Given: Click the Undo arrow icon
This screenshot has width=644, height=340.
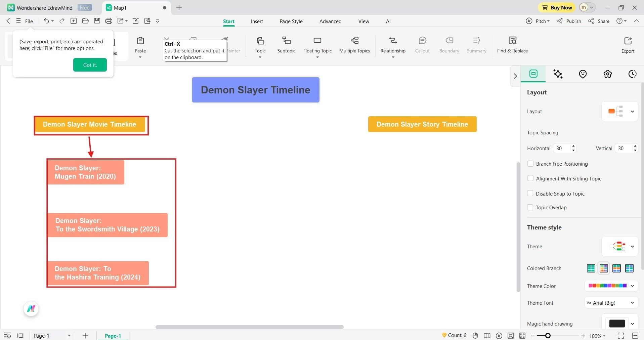Looking at the screenshot, I should [x=46, y=21].
